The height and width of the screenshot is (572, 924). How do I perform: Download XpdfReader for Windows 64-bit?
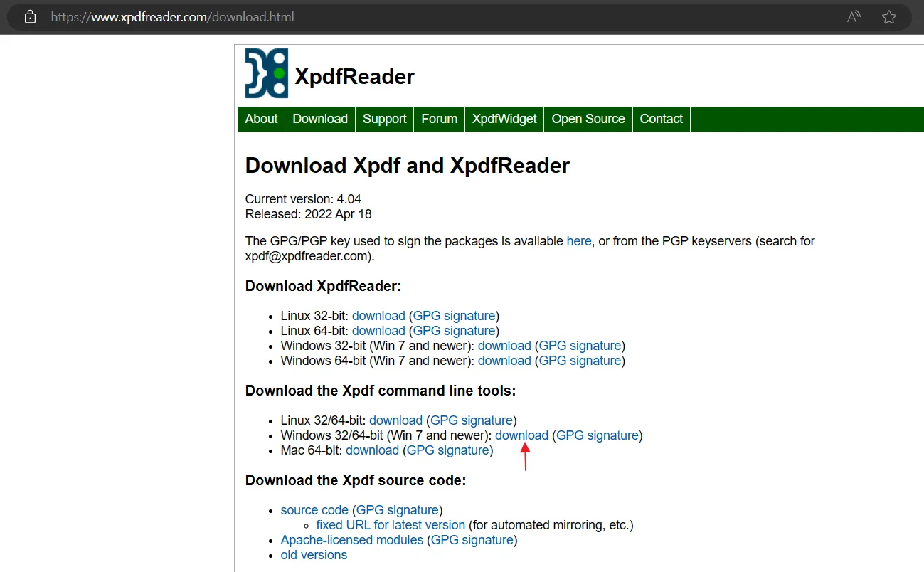[504, 360]
